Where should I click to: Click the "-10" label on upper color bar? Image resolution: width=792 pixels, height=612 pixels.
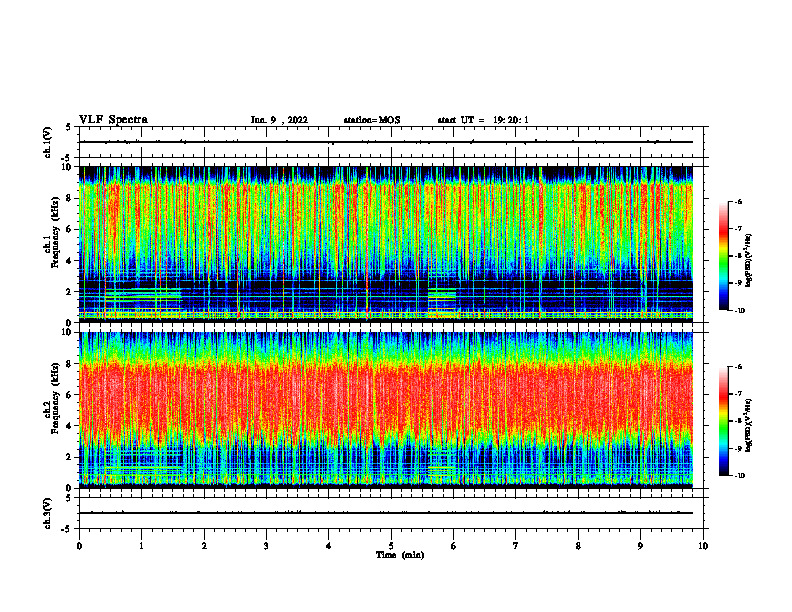[739, 310]
